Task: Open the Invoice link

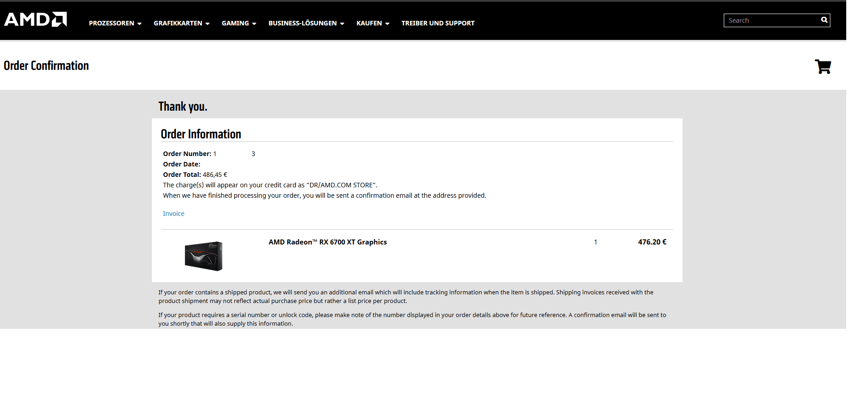Action: (174, 214)
